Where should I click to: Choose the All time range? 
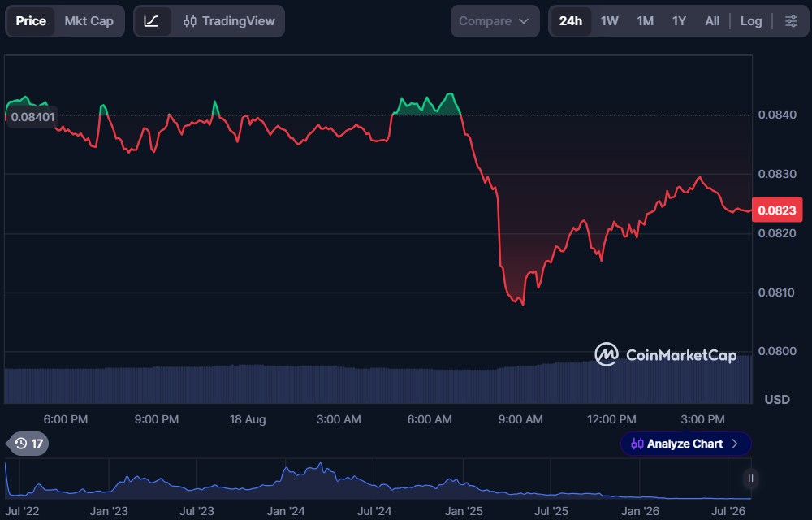point(712,21)
